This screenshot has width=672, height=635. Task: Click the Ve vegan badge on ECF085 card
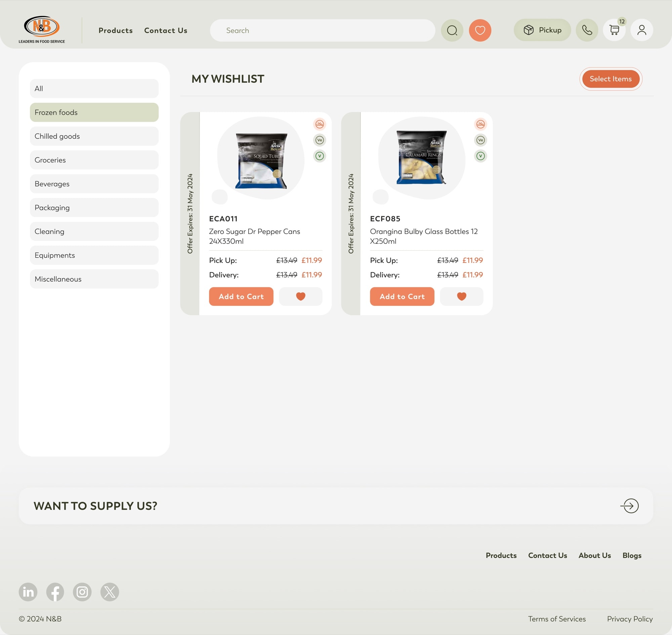(x=480, y=140)
